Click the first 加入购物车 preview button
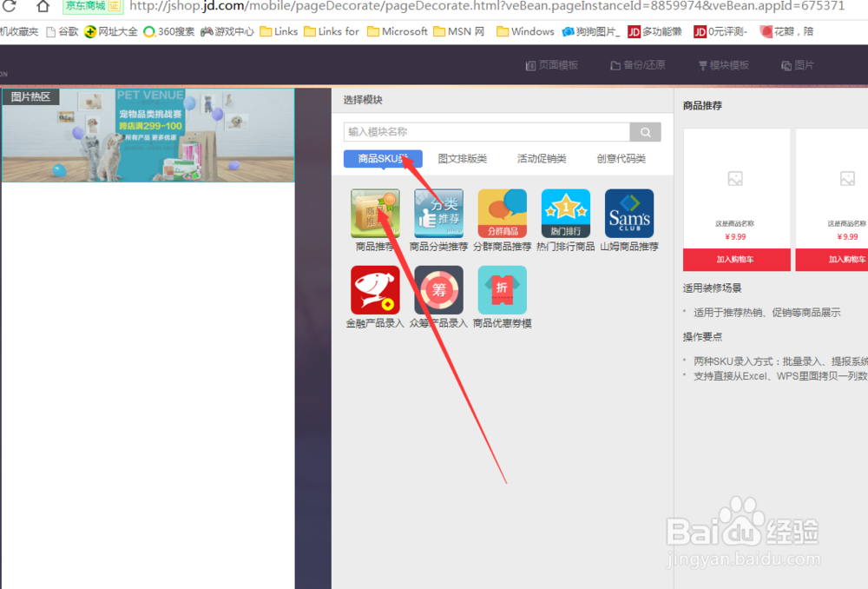 [x=736, y=259]
